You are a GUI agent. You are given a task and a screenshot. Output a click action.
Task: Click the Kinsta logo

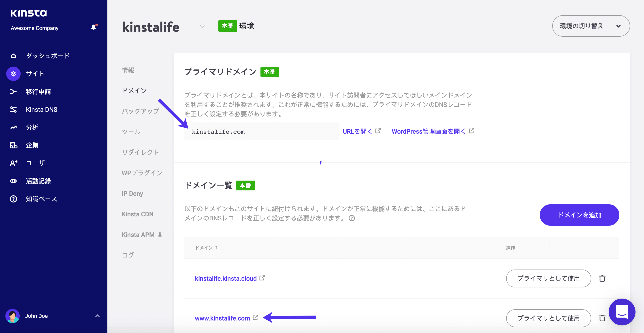(28, 13)
